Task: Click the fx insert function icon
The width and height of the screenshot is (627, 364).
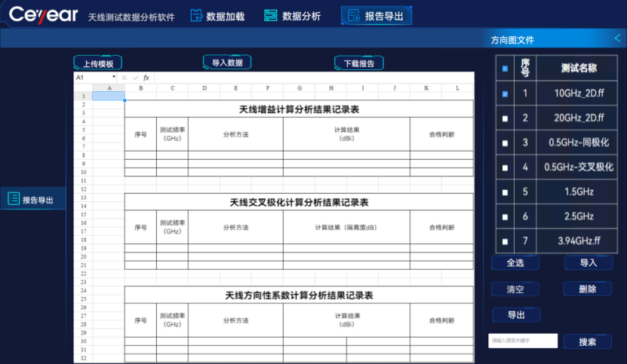Action: 146,78
